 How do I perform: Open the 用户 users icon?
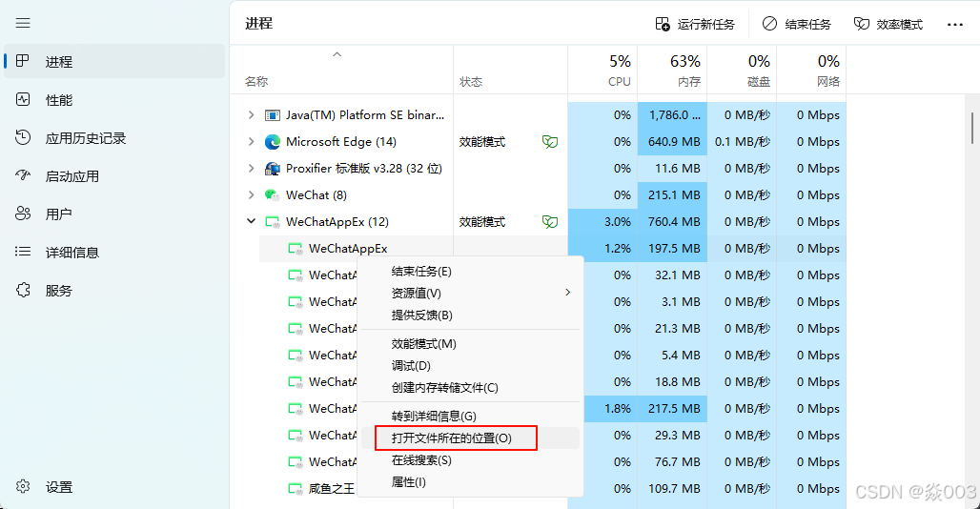[23, 214]
